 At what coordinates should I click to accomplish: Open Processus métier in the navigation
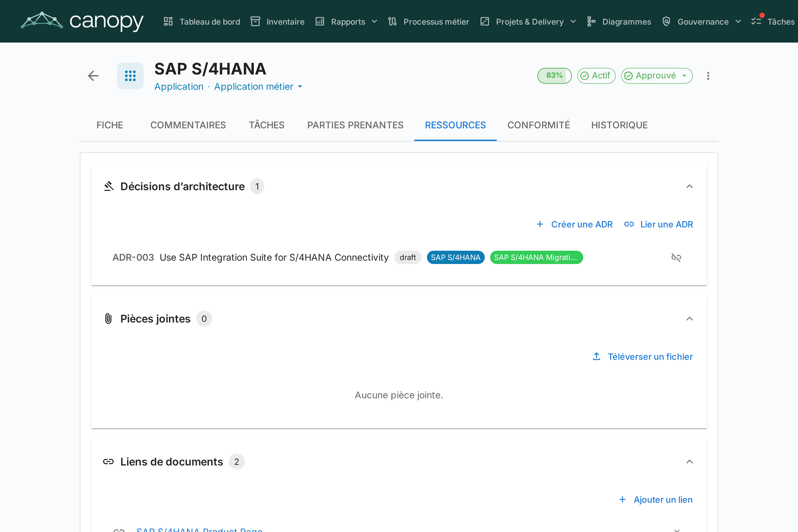click(429, 21)
